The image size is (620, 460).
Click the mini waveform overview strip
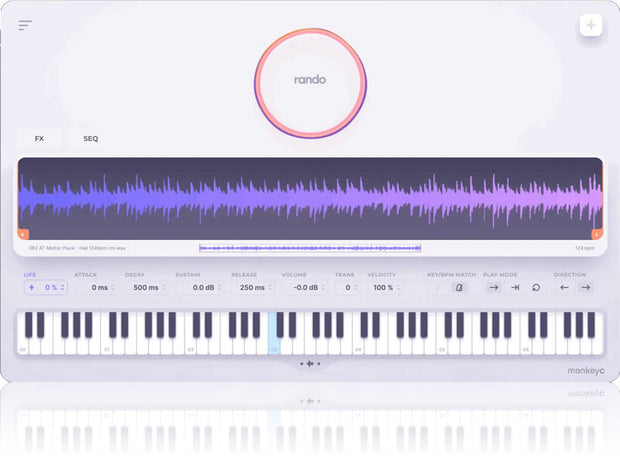click(310, 248)
